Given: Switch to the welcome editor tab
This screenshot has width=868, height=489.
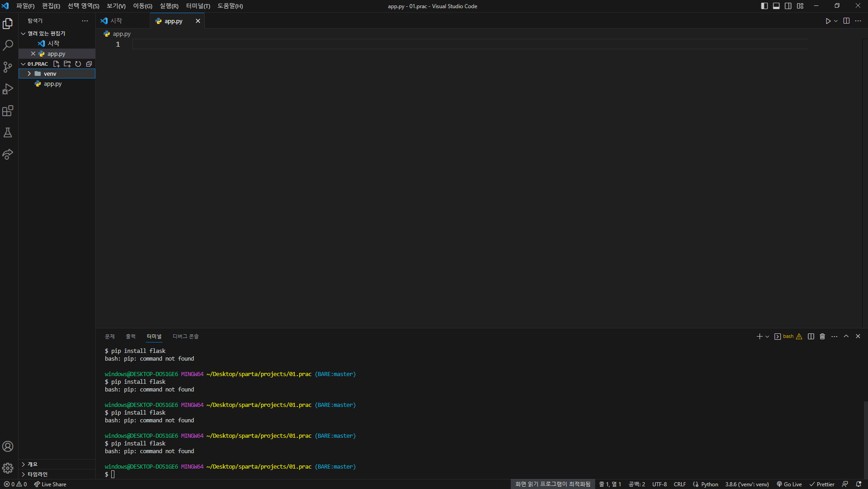Looking at the screenshot, I should (x=123, y=21).
